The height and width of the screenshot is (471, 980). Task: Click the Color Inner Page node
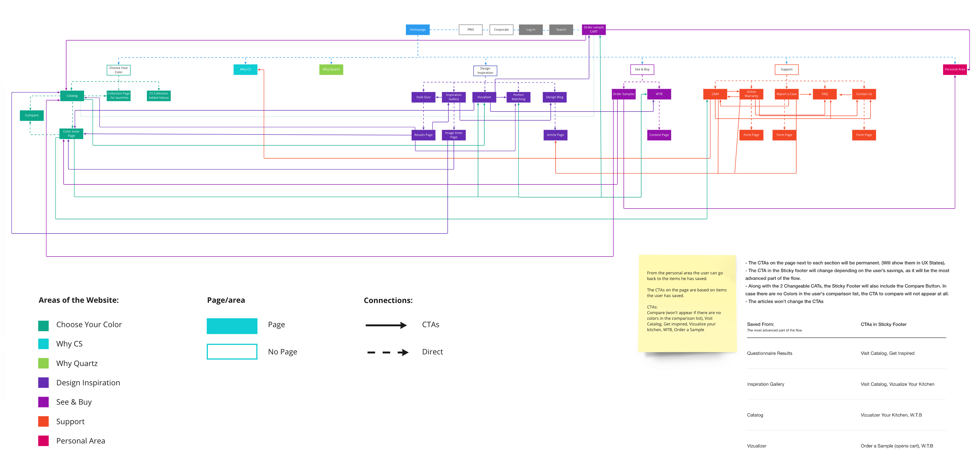click(71, 134)
